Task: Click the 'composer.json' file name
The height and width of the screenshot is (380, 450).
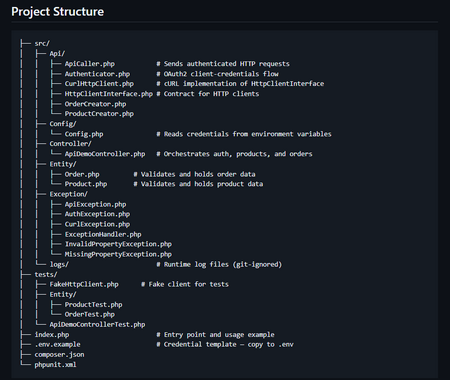Action: tap(59, 354)
